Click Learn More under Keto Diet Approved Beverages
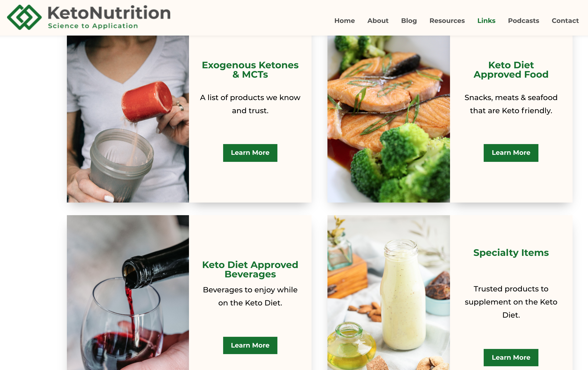 coord(250,345)
